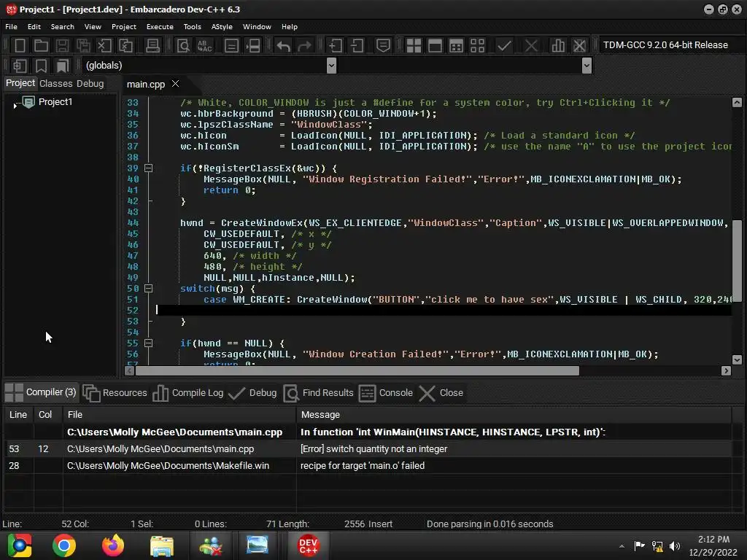Viewport: 747px width, 560px height.
Task: Open Firefox from the taskbar
Action: click(113, 545)
